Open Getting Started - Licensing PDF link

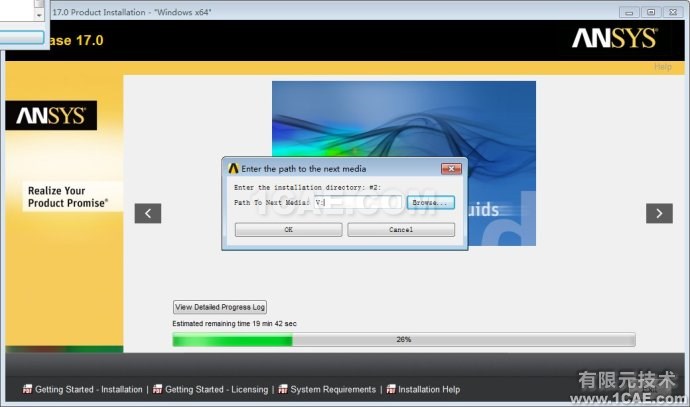pyautogui.click(x=216, y=389)
